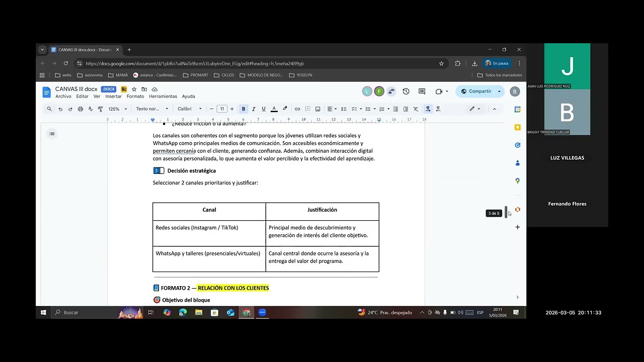Open the Ayuda menu

[x=189, y=97]
